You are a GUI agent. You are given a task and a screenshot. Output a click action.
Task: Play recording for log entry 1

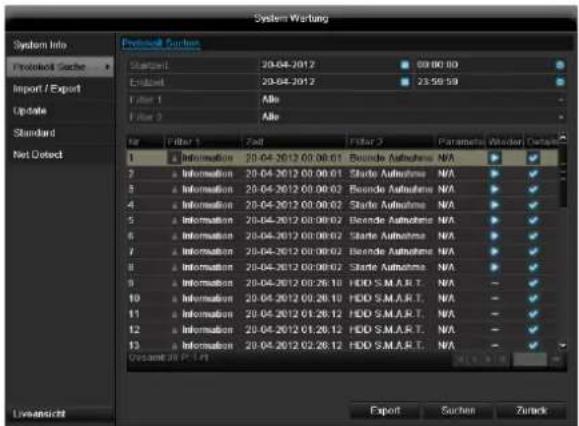494,158
